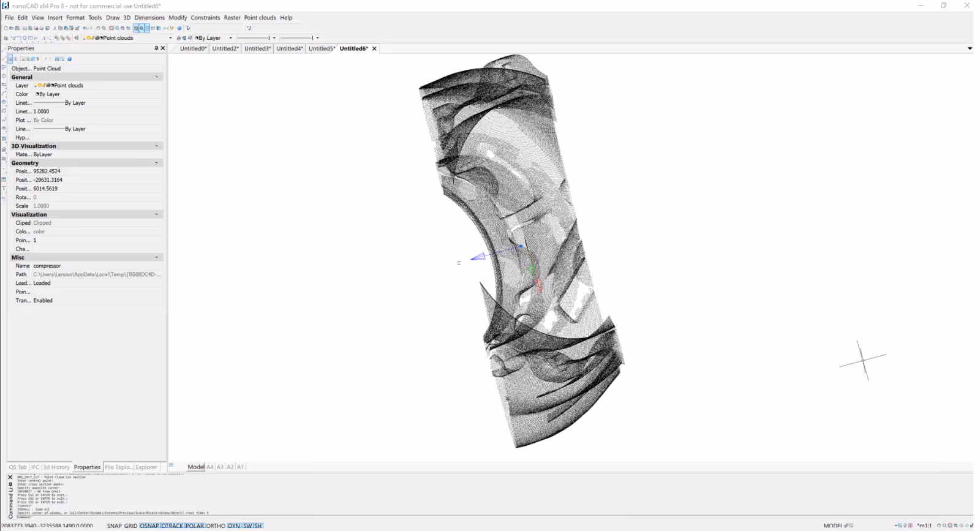Click the blue sphere icon in main toolbar

[179, 28]
